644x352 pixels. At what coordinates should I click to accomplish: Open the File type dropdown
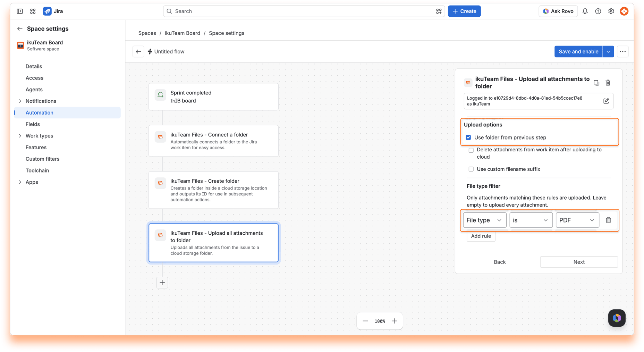484,220
